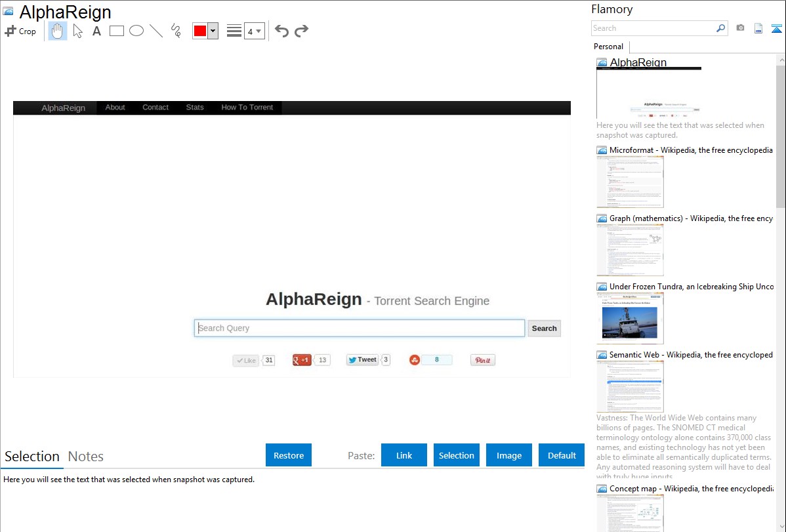Activate the hand pan tool
This screenshot has width=786, height=532.
(57, 31)
